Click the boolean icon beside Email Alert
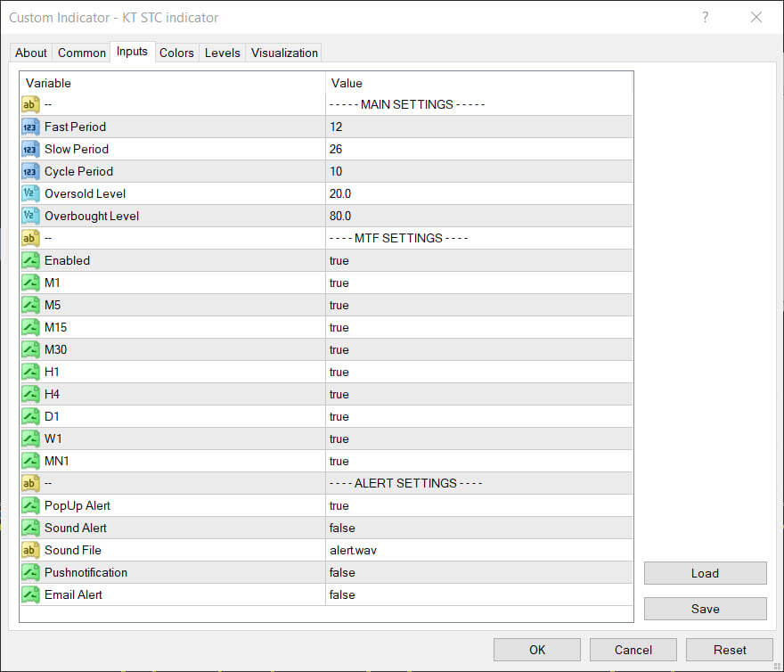 (30, 595)
